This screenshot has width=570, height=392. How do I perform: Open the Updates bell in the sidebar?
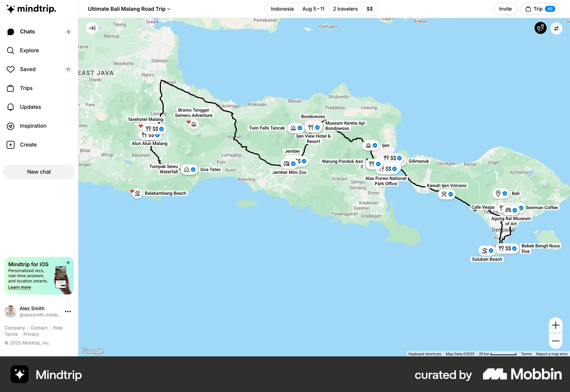tap(11, 107)
